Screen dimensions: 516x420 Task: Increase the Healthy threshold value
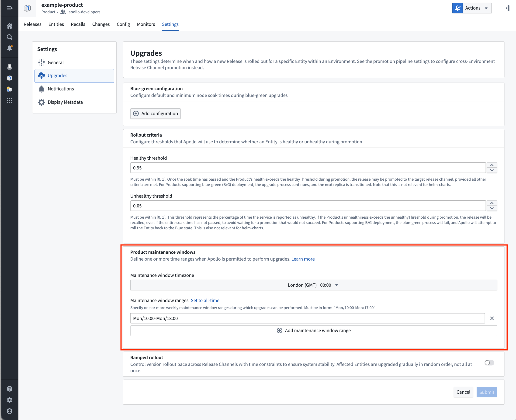click(x=492, y=165)
